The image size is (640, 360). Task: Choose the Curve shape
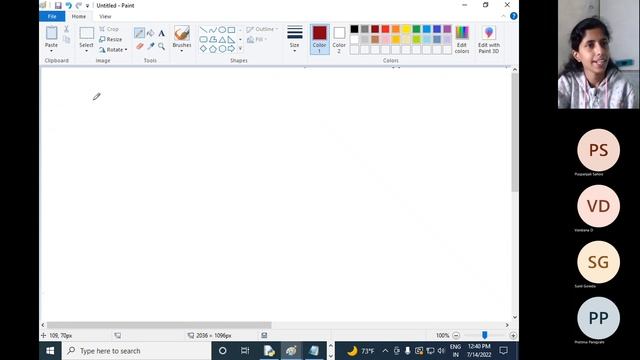[213, 30]
